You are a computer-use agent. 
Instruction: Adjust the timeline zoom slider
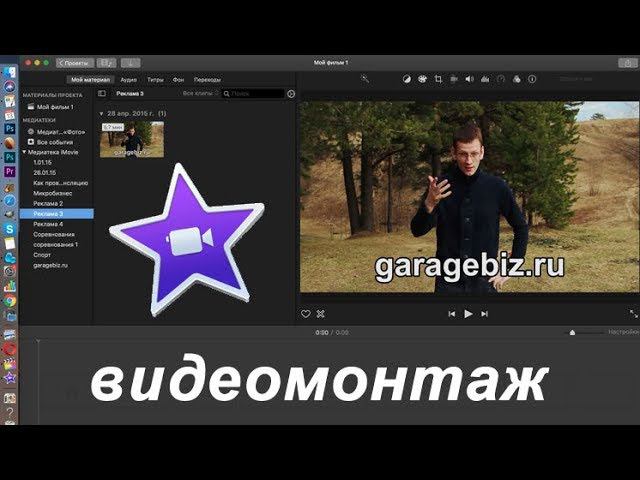click(x=572, y=333)
